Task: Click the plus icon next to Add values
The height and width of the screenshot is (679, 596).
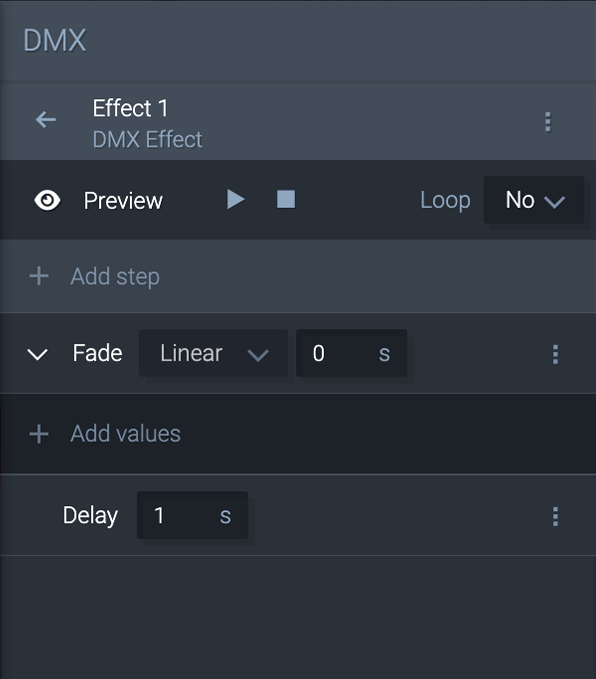Action: 39,434
